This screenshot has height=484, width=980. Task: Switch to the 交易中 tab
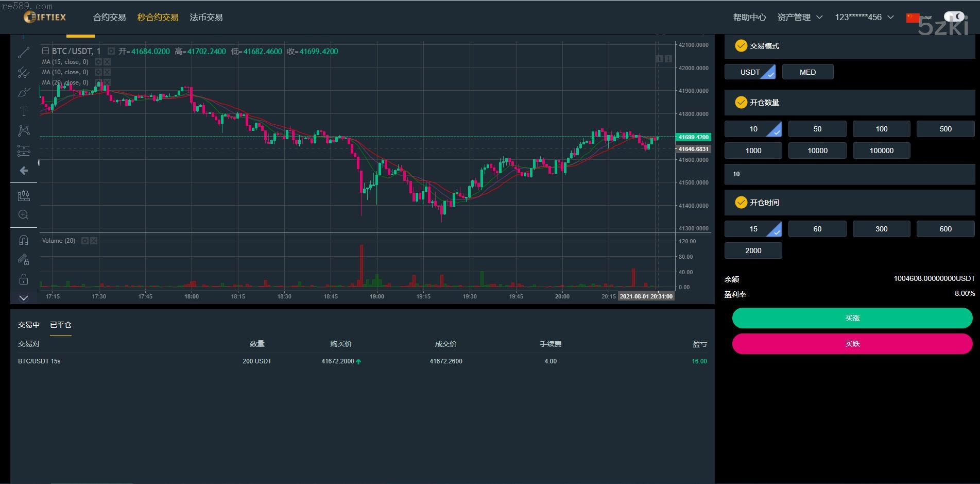pos(29,325)
